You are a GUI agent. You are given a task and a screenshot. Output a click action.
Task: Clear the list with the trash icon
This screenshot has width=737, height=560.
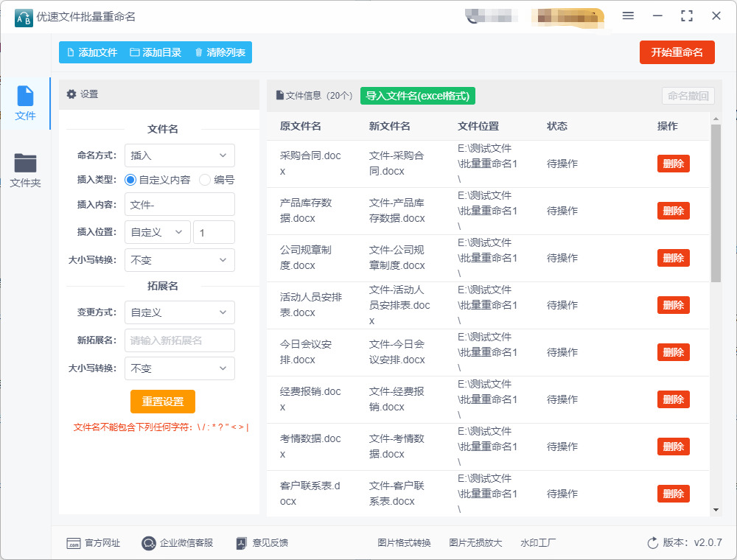tap(198, 53)
